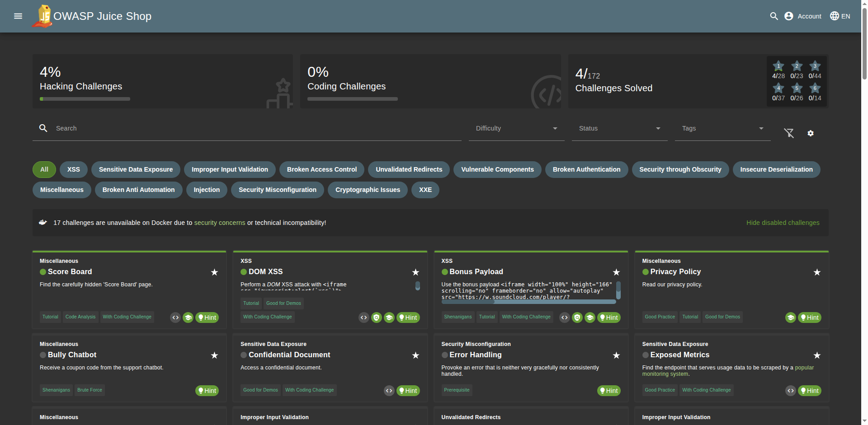
Task: Focus the challenge Search input field
Action: pyautogui.click(x=253, y=129)
